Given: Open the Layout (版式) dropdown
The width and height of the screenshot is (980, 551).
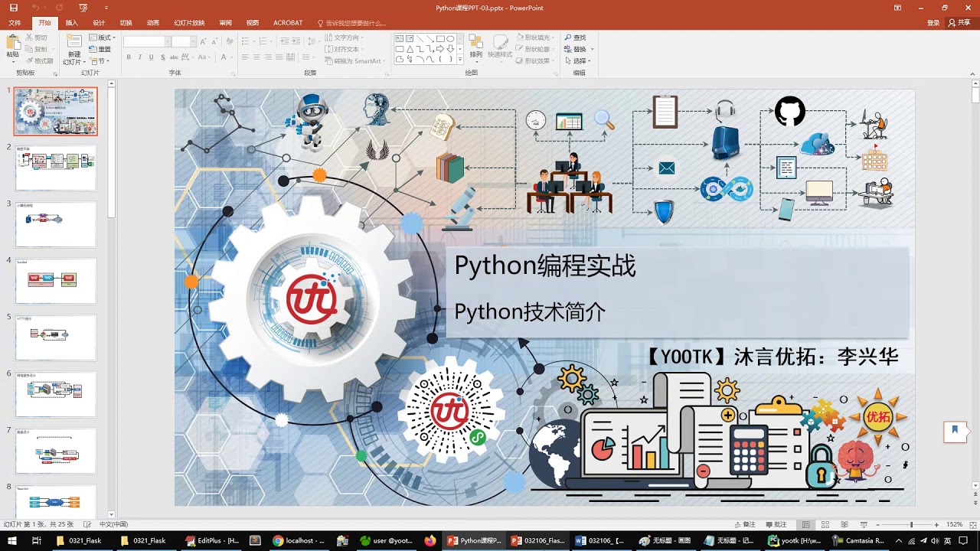Looking at the screenshot, I should tap(102, 37).
